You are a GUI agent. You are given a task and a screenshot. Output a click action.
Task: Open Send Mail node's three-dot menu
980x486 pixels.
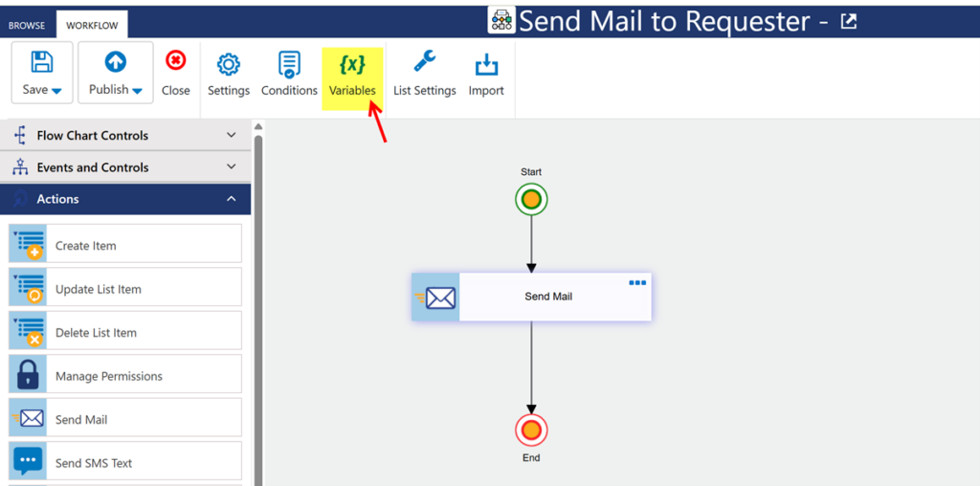(x=637, y=282)
